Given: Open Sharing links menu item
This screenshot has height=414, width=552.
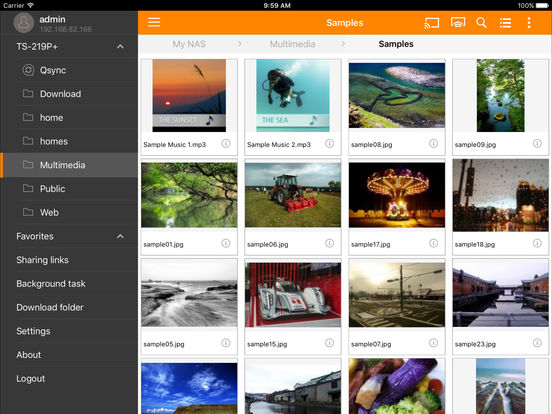Looking at the screenshot, I should point(42,260).
